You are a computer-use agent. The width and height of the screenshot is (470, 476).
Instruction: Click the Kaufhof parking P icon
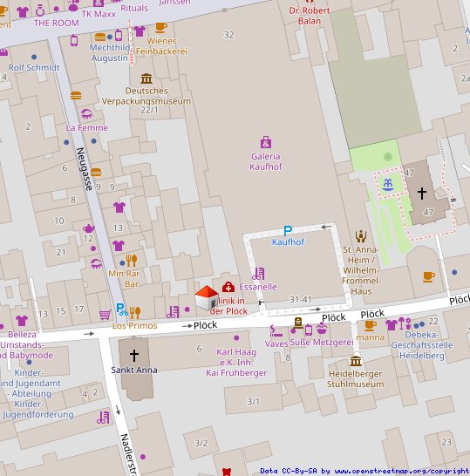[288, 231]
